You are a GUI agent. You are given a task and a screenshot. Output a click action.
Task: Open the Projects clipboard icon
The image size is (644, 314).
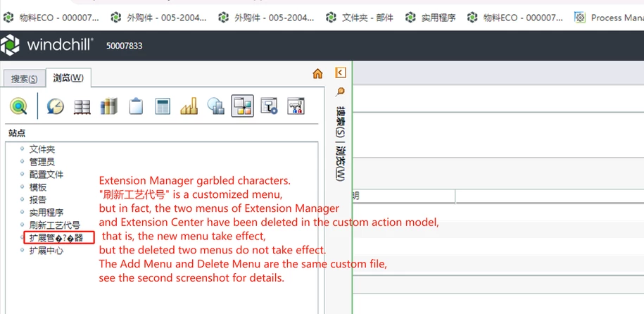click(136, 106)
